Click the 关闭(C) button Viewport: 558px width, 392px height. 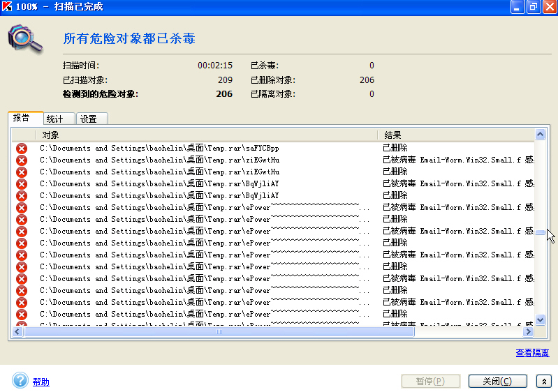497,382
